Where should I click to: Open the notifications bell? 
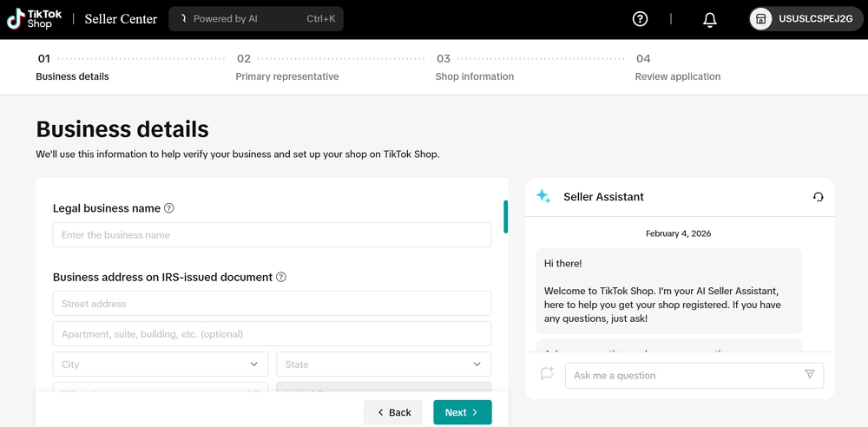[709, 19]
